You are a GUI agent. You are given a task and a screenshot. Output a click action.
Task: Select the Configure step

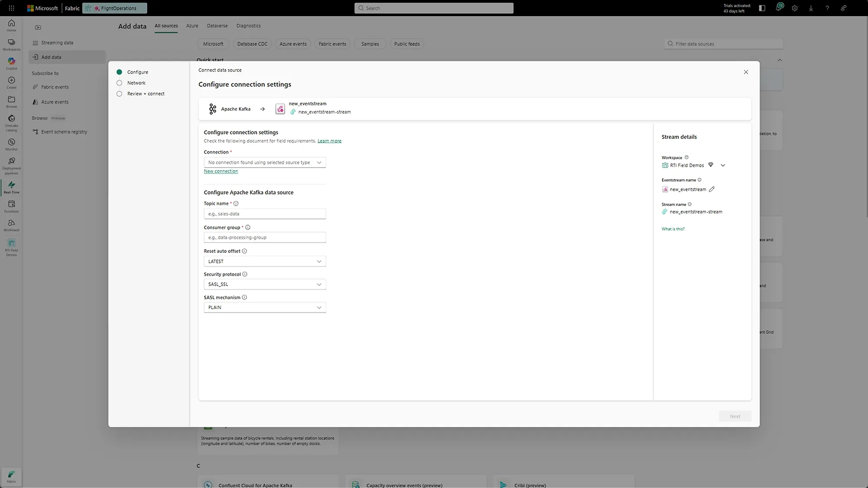pos(132,72)
